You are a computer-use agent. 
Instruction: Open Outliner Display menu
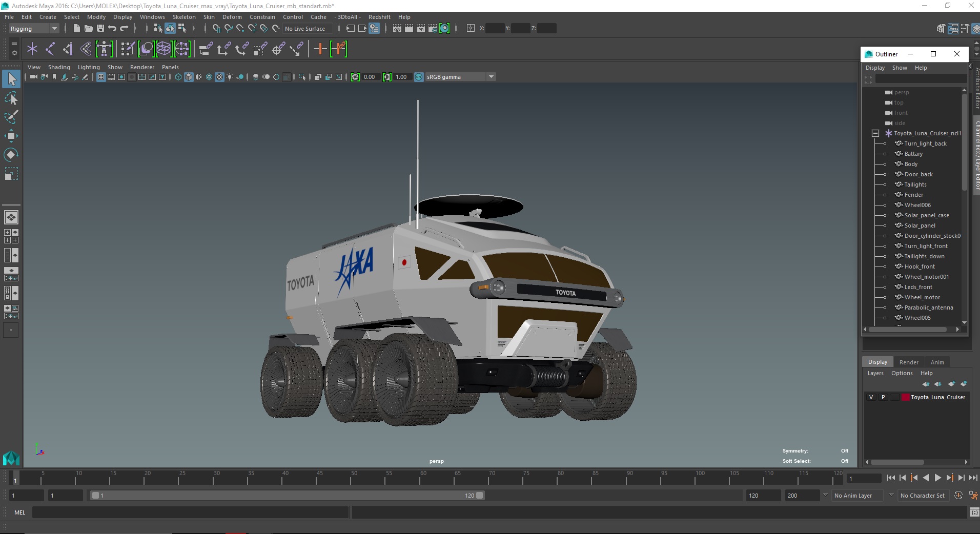875,68
